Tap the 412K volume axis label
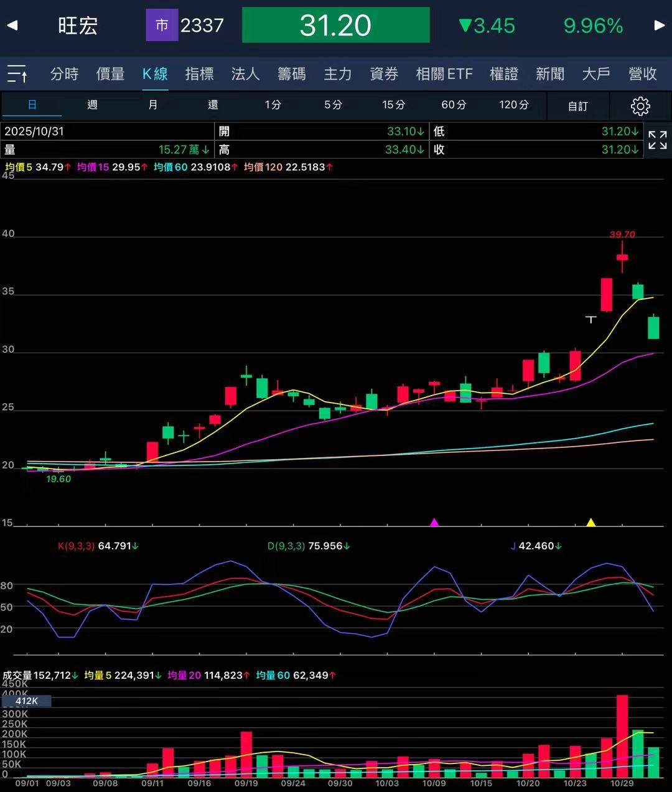The height and width of the screenshot is (792, 672). tap(27, 701)
